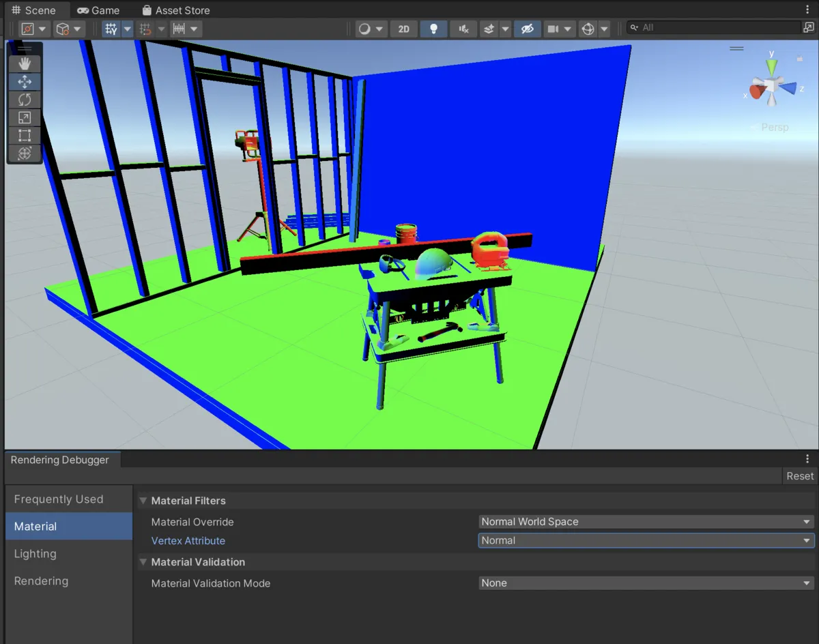Select the Scale tool

click(25, 117)
